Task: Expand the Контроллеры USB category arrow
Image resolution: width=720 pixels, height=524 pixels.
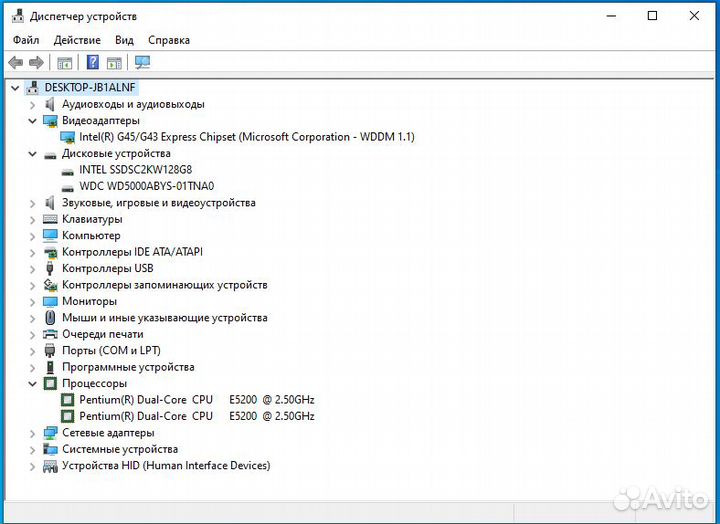Action: 32,269
